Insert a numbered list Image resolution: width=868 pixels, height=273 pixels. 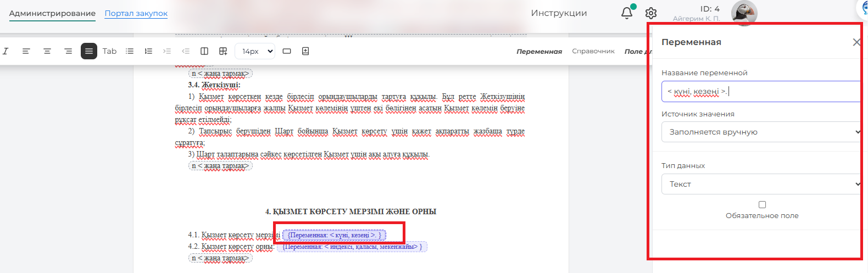148,51
